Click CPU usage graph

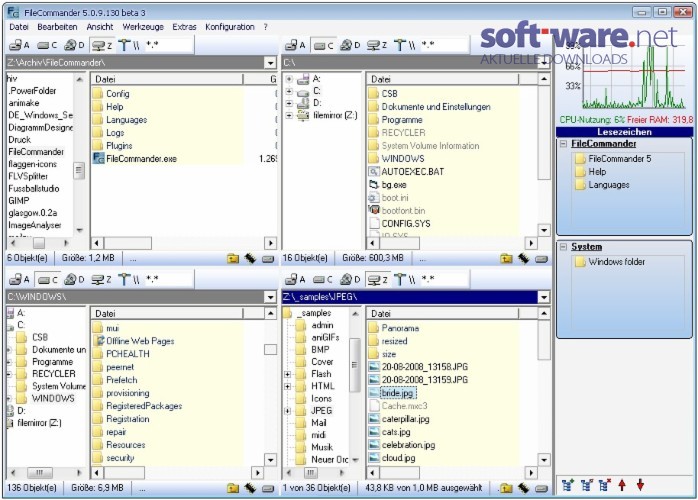[x=634, y=76]
